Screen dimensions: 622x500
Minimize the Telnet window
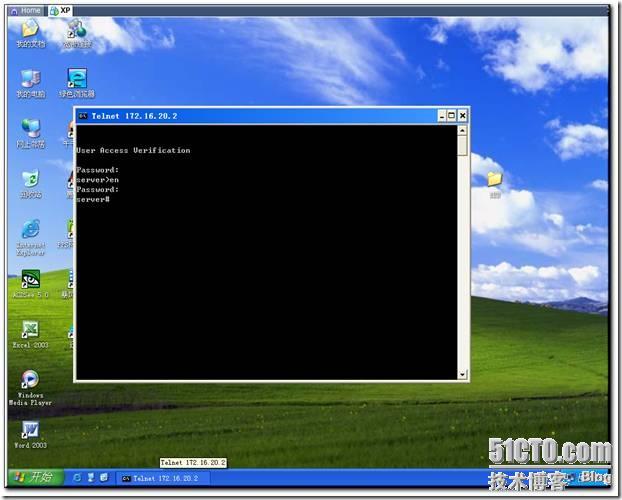click(442, 116)
